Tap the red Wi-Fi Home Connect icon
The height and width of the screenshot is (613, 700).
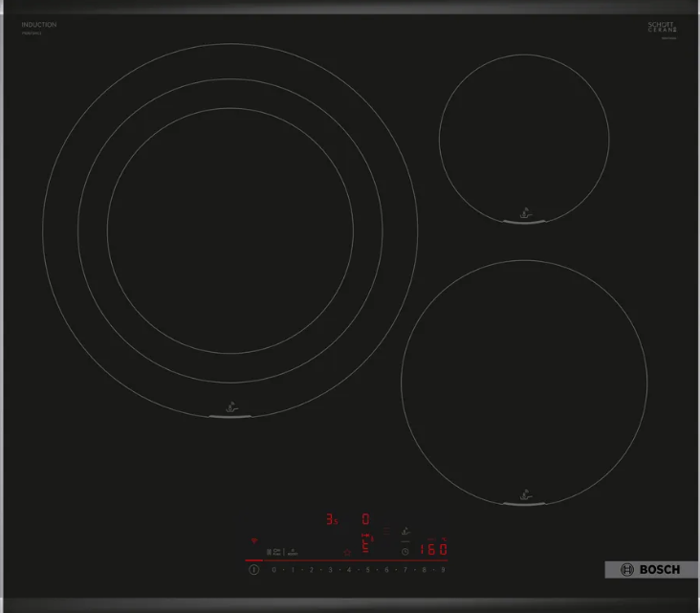tap(254, 541)
